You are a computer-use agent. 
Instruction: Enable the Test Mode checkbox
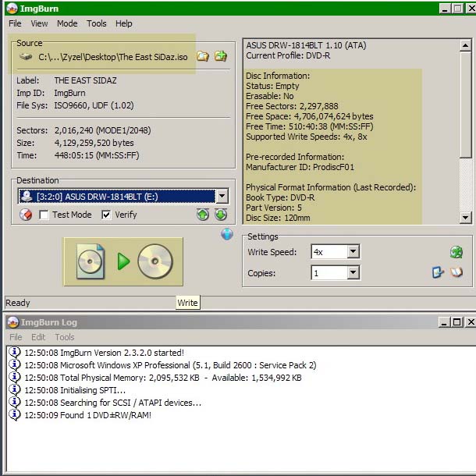click(x=44, y=215)
